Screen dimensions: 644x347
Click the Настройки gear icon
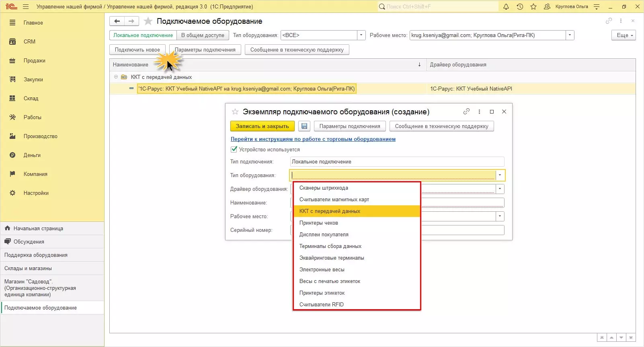coord(12,193)
